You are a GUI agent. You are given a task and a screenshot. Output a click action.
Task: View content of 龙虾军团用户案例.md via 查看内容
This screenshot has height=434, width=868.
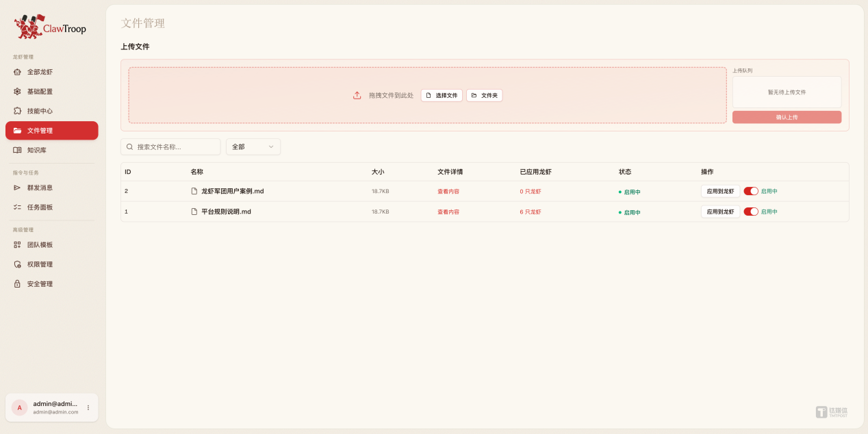pyautogui.click(x=448, y=192)
